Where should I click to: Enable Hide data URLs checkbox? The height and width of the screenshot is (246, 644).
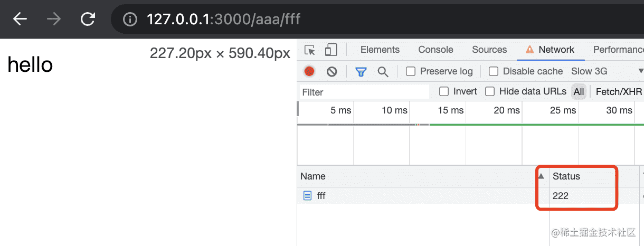(490, 91)
